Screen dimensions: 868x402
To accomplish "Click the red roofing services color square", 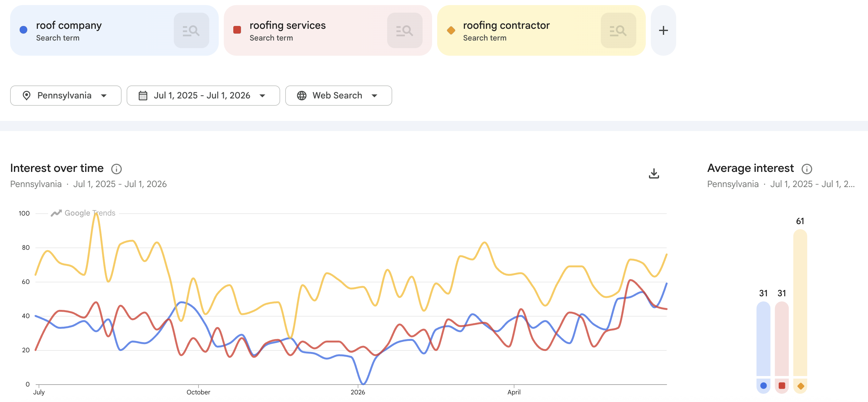I will tap(237, 30).
